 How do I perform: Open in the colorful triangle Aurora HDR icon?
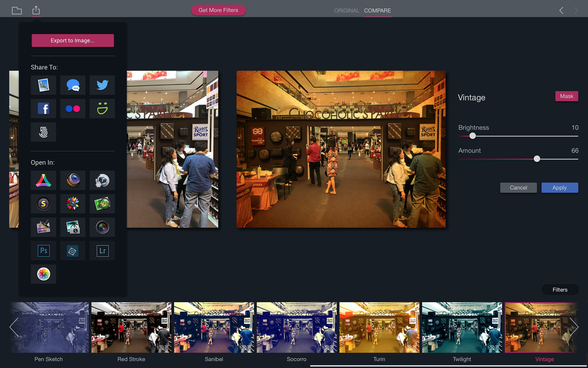pyautogui.click(x=43, y=180)
